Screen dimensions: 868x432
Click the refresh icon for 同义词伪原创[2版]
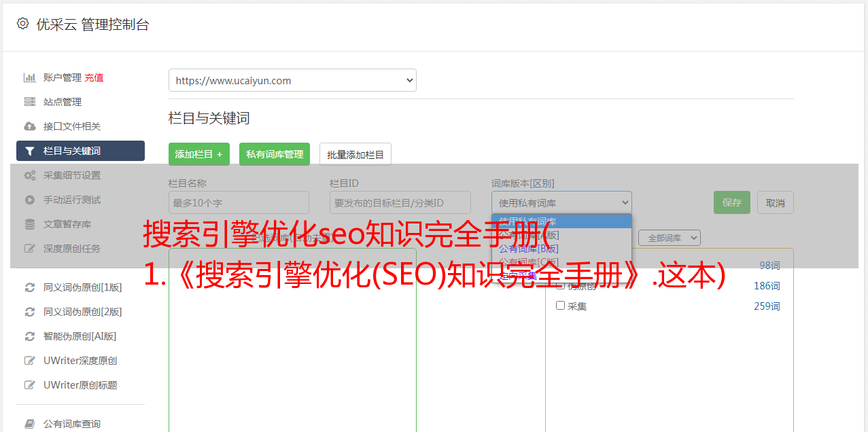tap(30, 312)
